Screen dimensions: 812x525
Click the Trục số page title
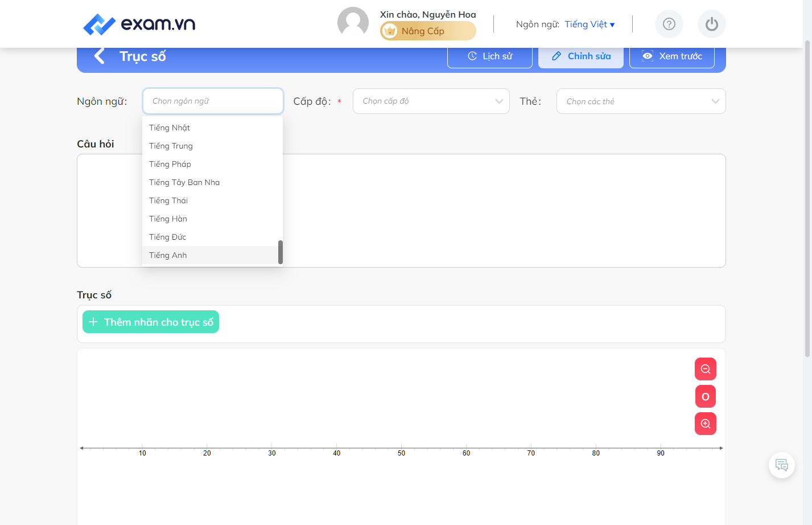[x=143, y=56]
